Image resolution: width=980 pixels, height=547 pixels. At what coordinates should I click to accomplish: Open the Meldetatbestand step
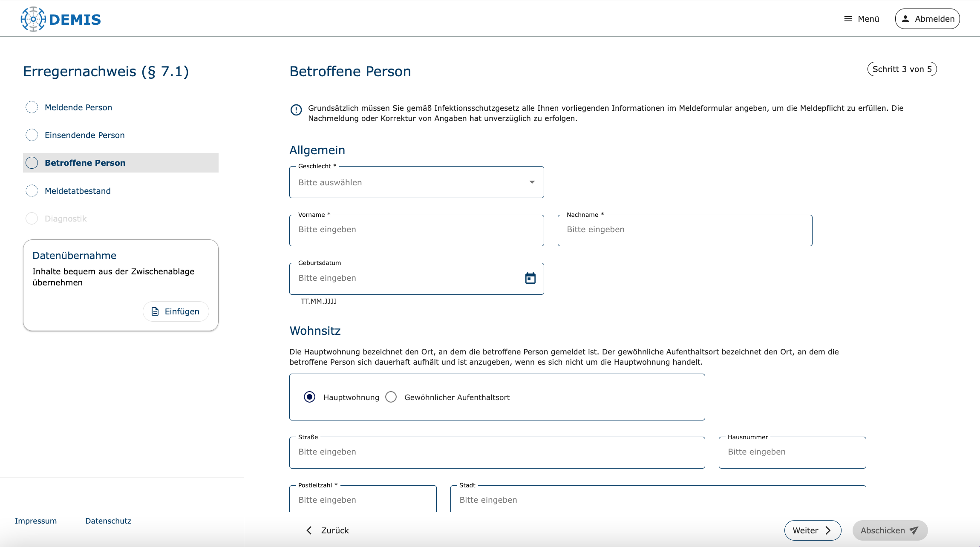(x=78, y=191)
